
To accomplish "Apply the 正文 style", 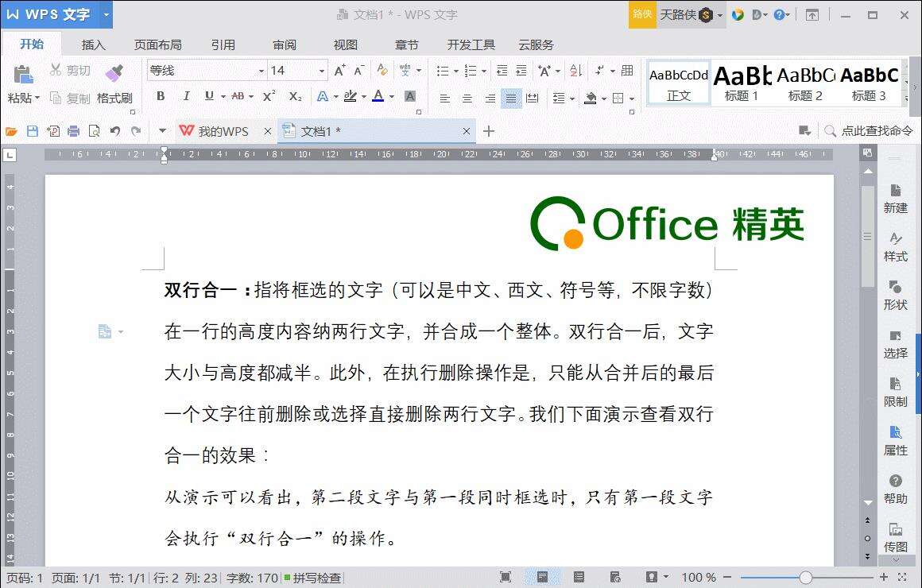I will point(679,83).
